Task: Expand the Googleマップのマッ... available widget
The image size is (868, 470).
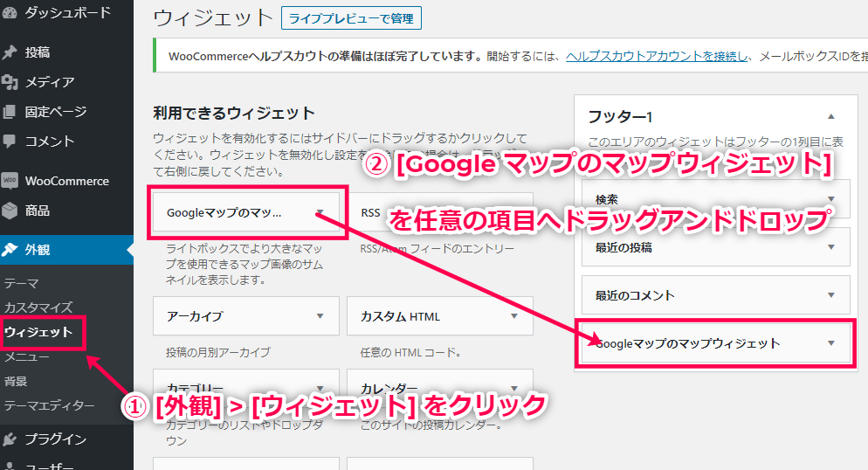Action: (x=320, y=212)
